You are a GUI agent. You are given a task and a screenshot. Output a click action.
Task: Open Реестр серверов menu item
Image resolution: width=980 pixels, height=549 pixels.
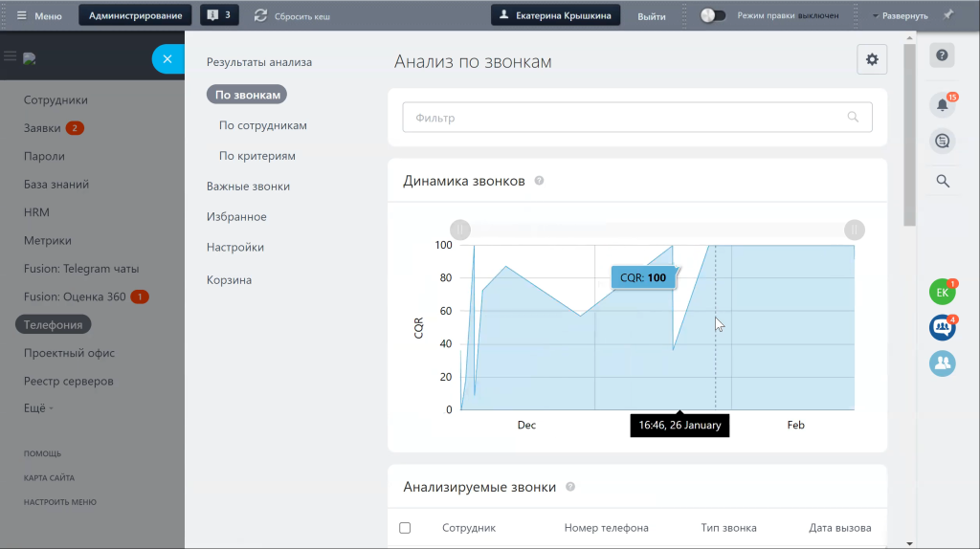69,381
